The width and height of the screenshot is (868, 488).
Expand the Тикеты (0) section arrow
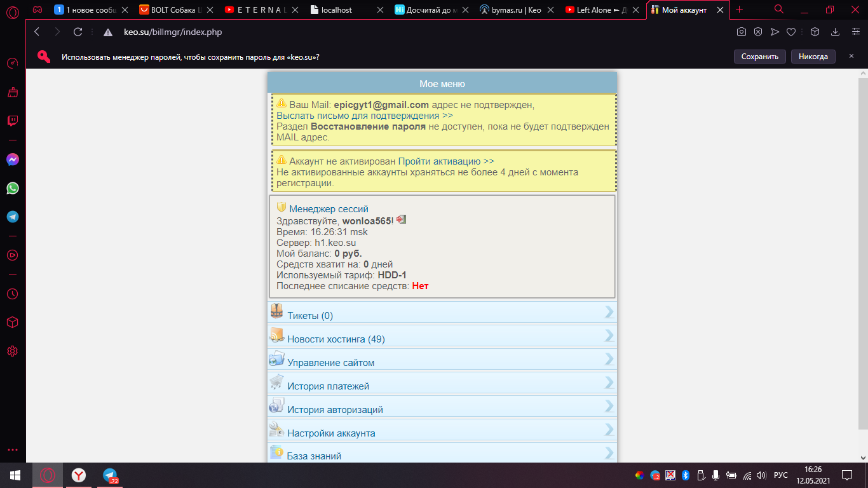[x=609, y=312]
